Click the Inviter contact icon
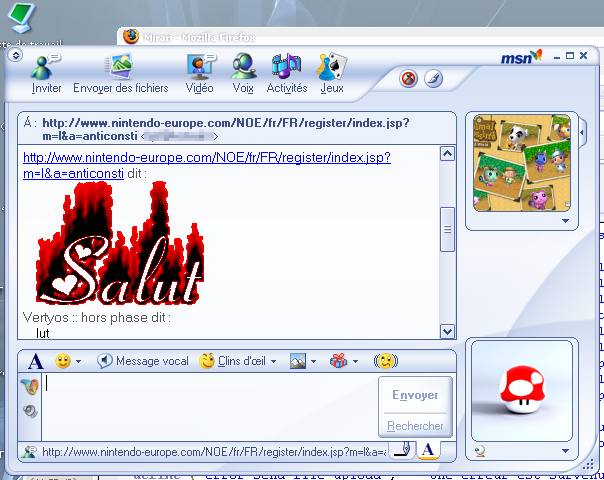604x480 pixels. [46, 70]
